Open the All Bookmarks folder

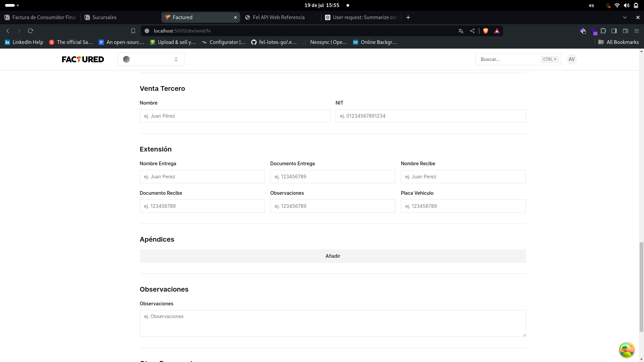tap(619, 42)
